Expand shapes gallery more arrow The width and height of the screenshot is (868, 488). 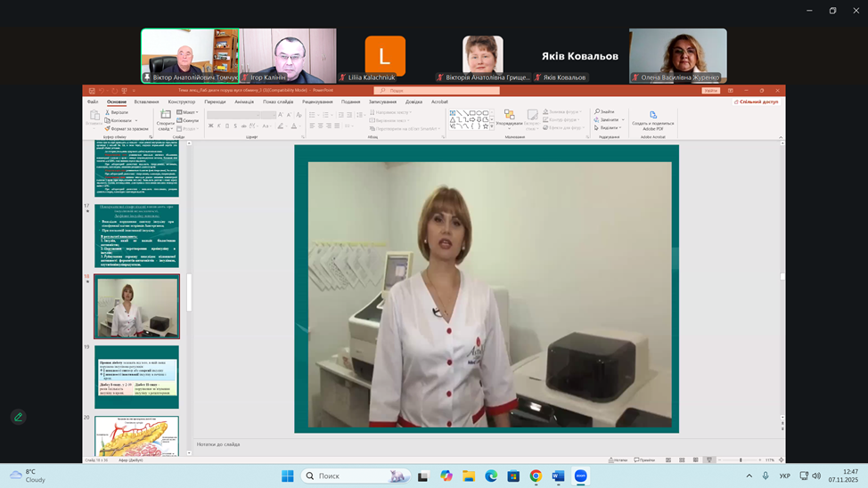(492, 126)
